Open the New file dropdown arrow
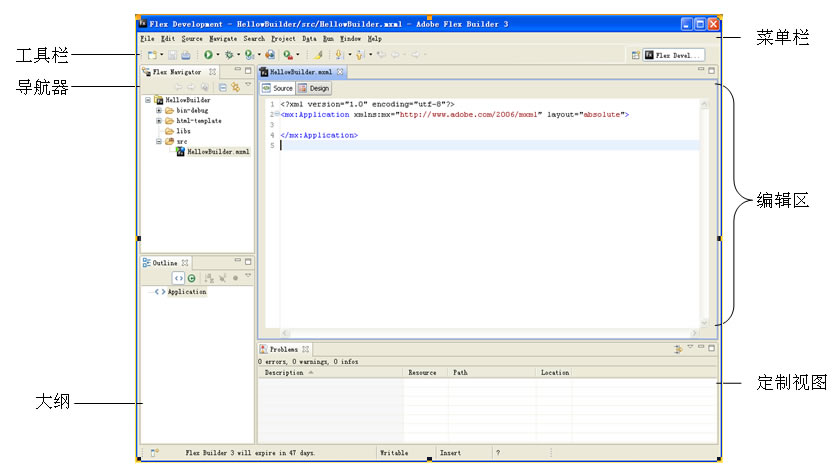The width and height of the screenshot is (833, 474). tap(162, 55)
